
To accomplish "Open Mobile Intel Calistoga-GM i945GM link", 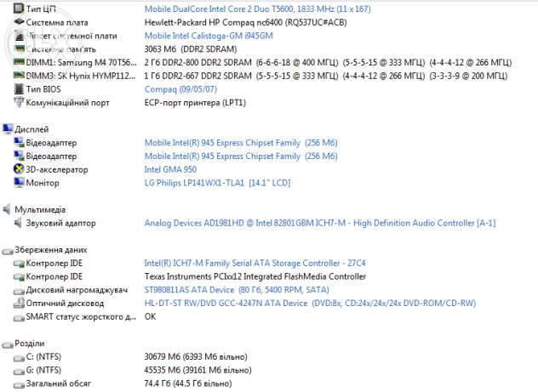I will click(209, 36).
